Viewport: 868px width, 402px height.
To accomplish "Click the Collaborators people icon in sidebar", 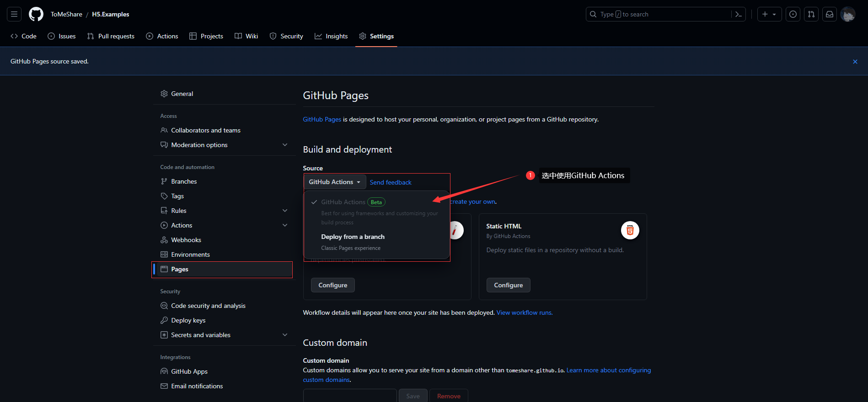I will (164, 130).
